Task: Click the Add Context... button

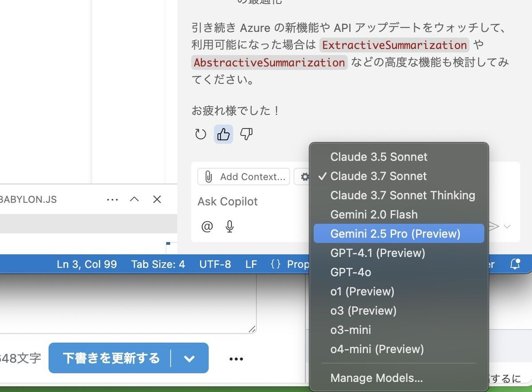Action: [243, 177]
